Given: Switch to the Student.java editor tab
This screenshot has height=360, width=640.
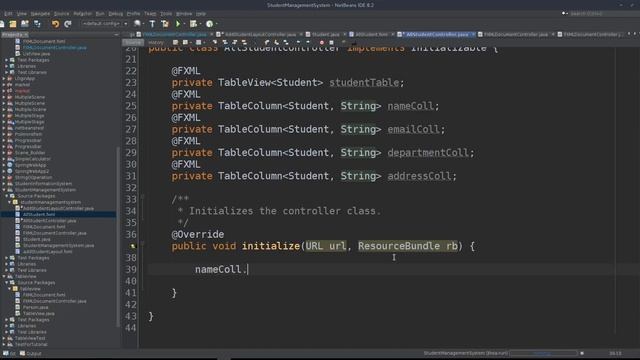Looking at the screenshot, I should click(325, 35).
